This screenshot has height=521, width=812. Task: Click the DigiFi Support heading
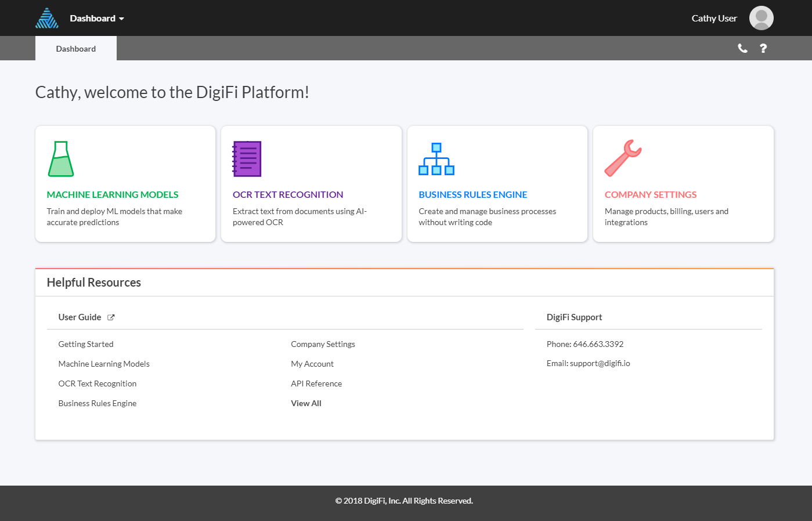(x=574, y=317)
